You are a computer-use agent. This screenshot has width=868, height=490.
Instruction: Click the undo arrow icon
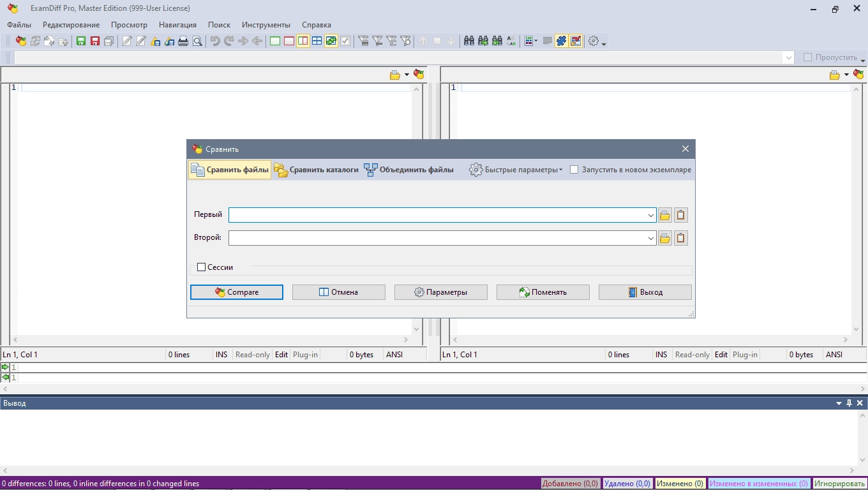[215, 41]
